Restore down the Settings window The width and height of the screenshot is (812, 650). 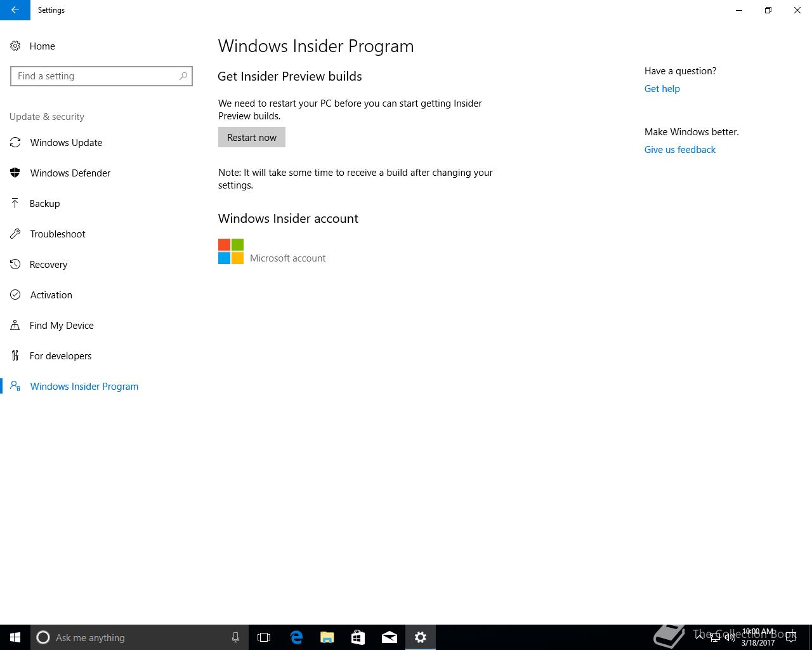click(768, 10)
